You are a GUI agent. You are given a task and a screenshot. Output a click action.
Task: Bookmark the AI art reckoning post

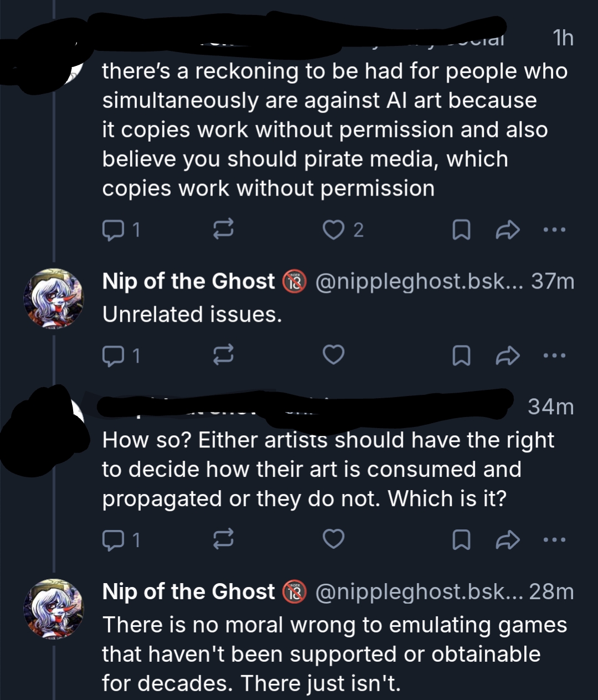pos(461,230)
